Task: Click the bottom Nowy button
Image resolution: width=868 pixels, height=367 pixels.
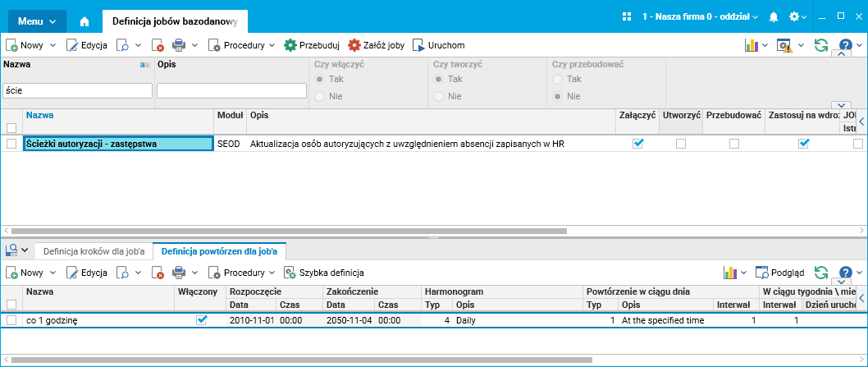Action: (25, 273)
